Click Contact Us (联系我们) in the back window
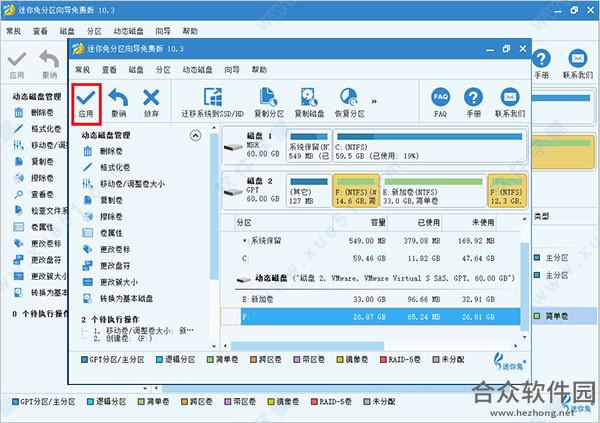The image size is (600, 423). point(577,64)
